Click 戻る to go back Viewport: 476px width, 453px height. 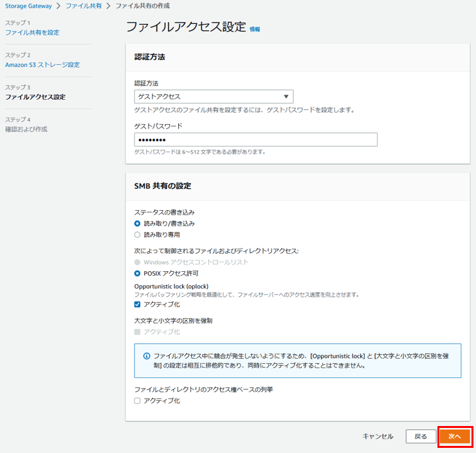tap(421, 436)
